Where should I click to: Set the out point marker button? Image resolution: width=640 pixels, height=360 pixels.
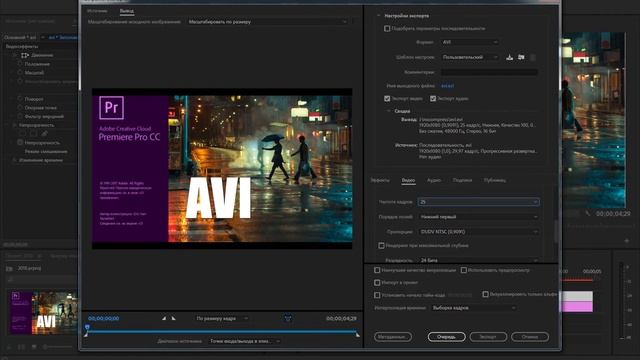tap(173, 318)
